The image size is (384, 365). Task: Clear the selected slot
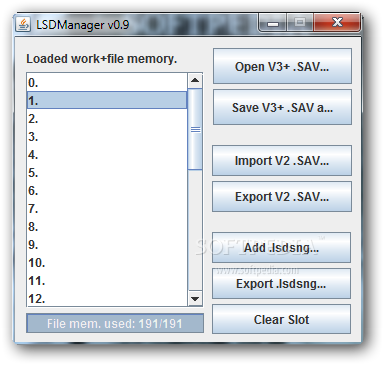[x=281, y=319]
